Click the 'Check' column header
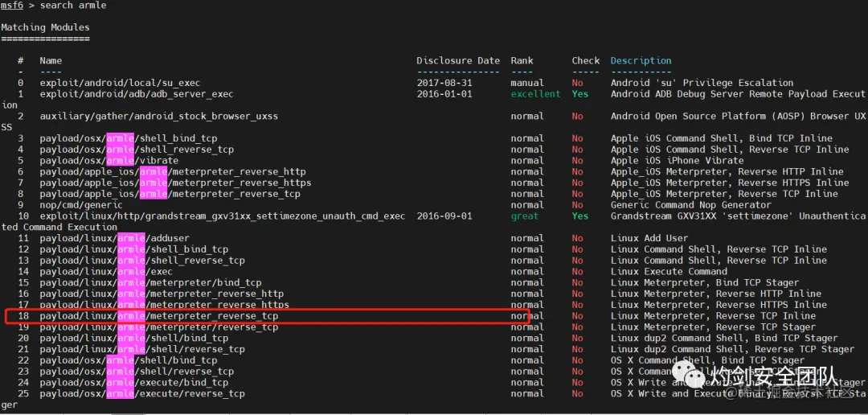Screen dimensions: 868x415 click(586, 60)
